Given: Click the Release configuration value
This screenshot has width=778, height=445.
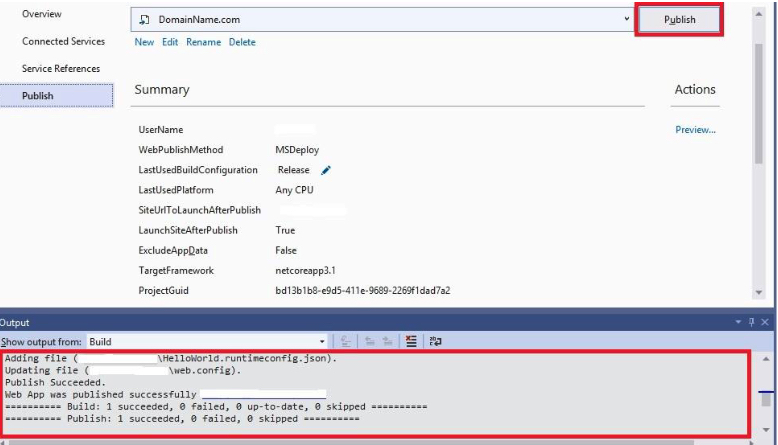Looking at the screenshot, I should (x=293, y=170).
